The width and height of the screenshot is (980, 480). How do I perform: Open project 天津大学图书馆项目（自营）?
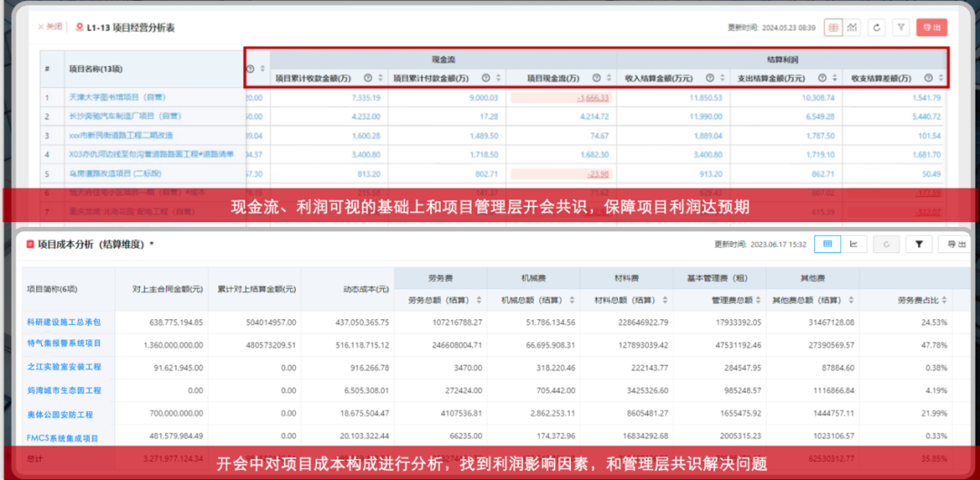[x=117, y=97]
